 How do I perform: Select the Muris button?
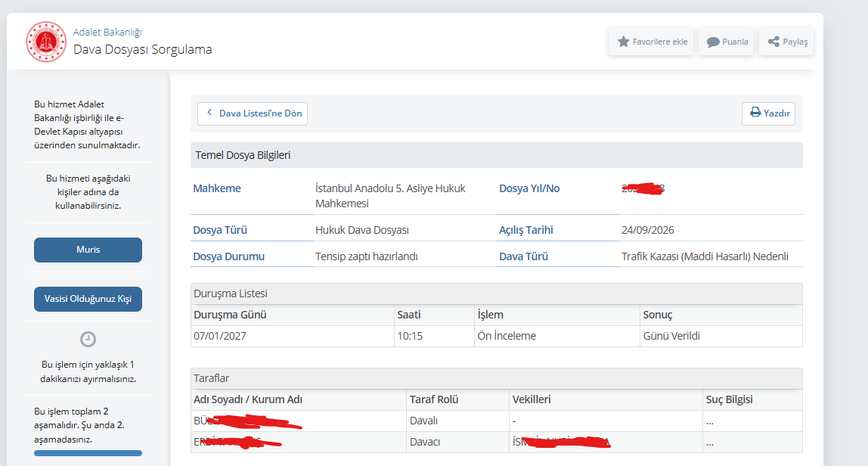88,250
